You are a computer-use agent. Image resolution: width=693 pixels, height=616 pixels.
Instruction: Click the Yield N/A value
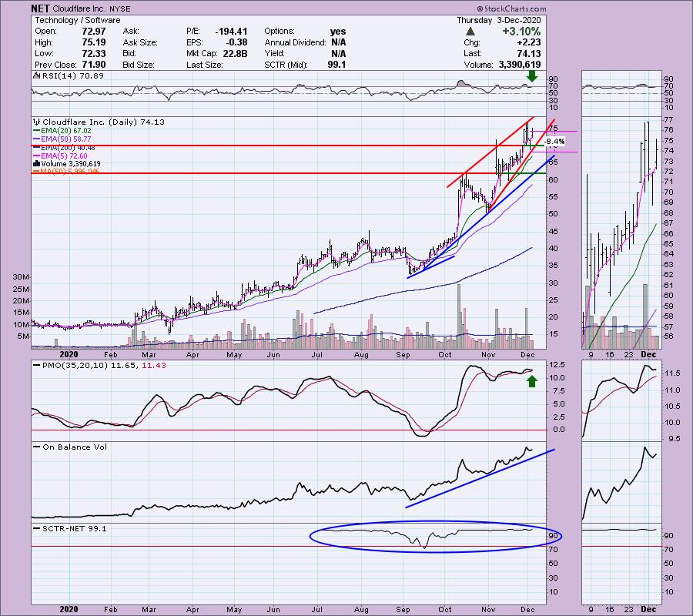[339, 53]
